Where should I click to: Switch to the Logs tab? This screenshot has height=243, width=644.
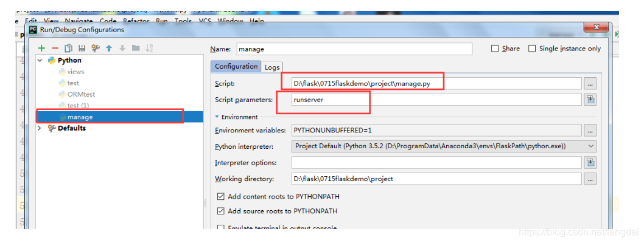coord(272,67)
